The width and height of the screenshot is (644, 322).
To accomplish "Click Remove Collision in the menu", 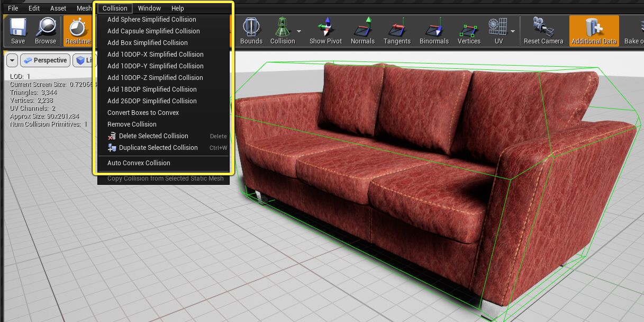I will click(x=132, y=124).
